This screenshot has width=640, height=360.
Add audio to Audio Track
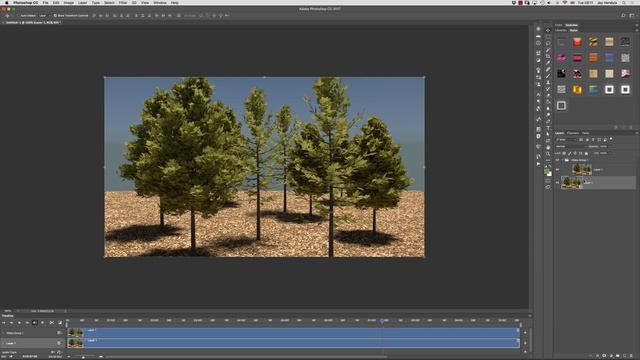pyautogui.click(x=525, y=352)
